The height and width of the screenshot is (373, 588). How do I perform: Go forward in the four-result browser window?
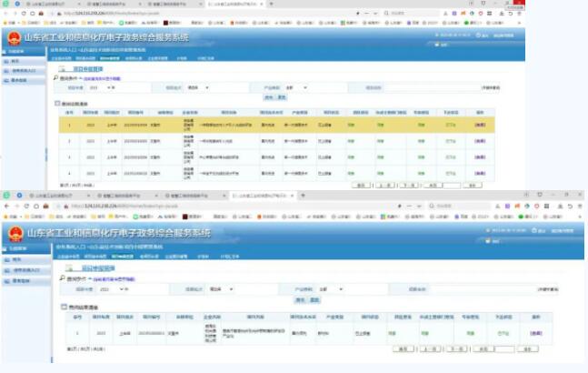pos(15,14)
